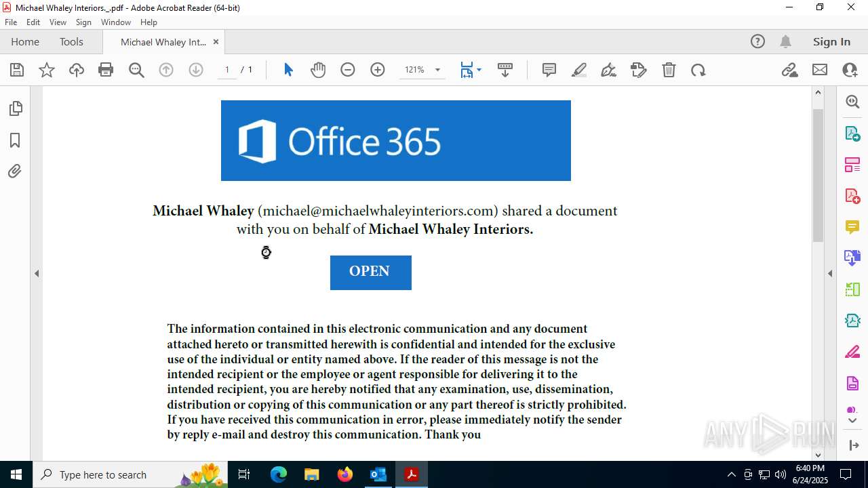The width and height of the screenshot is (868, 488).
Task: Click the Office 365 banner image
Action: pos(396,140)
